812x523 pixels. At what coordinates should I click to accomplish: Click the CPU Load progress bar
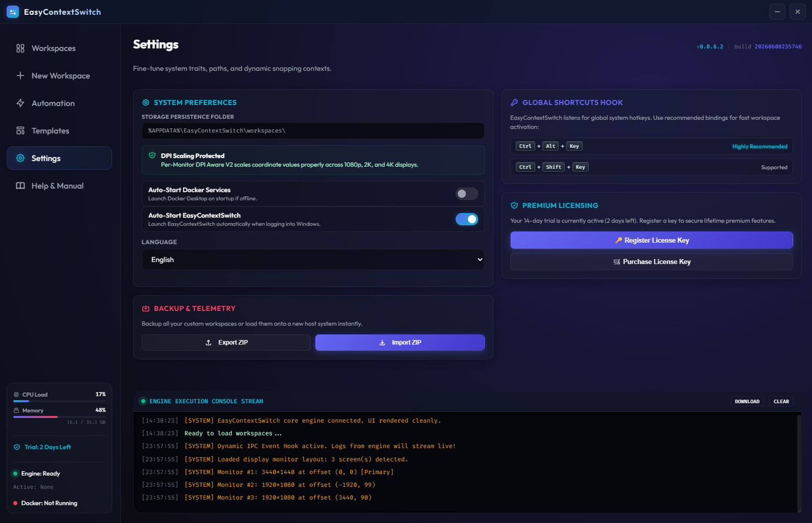pyautogui.click(x=59, y=401)
